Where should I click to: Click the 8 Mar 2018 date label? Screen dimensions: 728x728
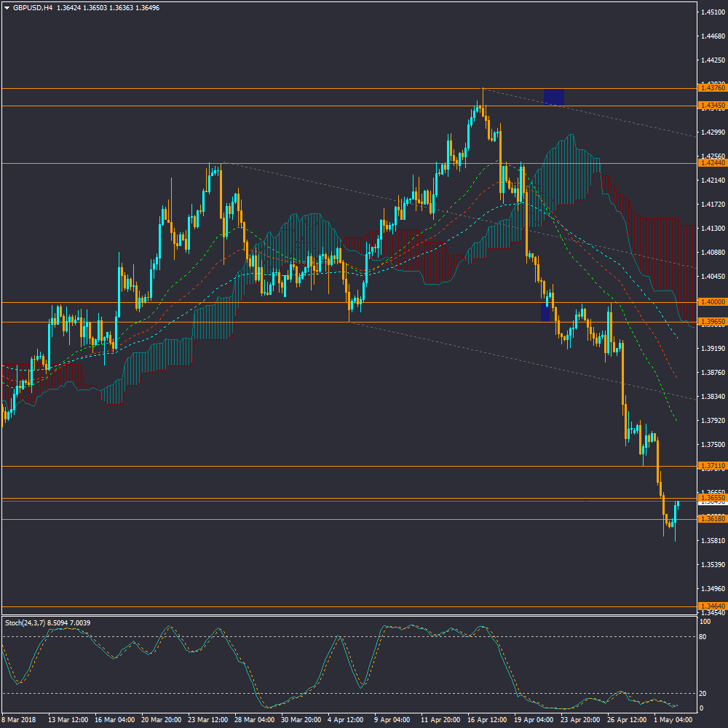pyautogui.click(x=18, y=719)
